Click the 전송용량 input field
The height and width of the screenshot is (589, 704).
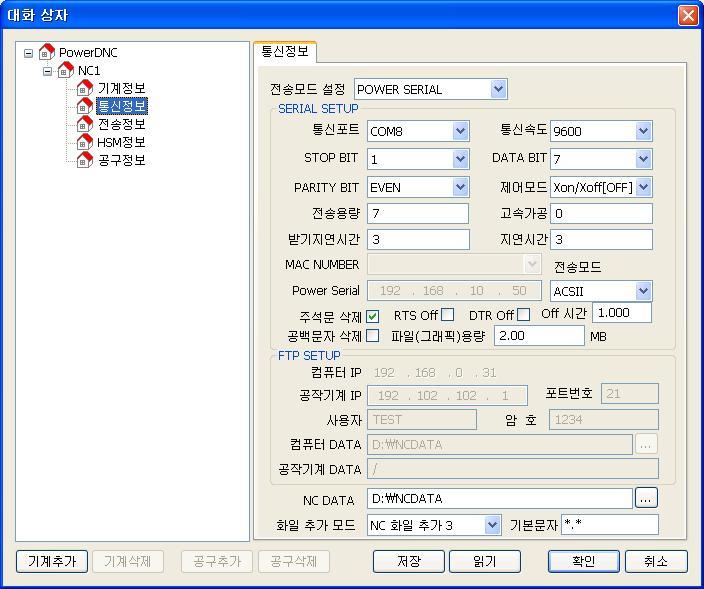(418, 213)
